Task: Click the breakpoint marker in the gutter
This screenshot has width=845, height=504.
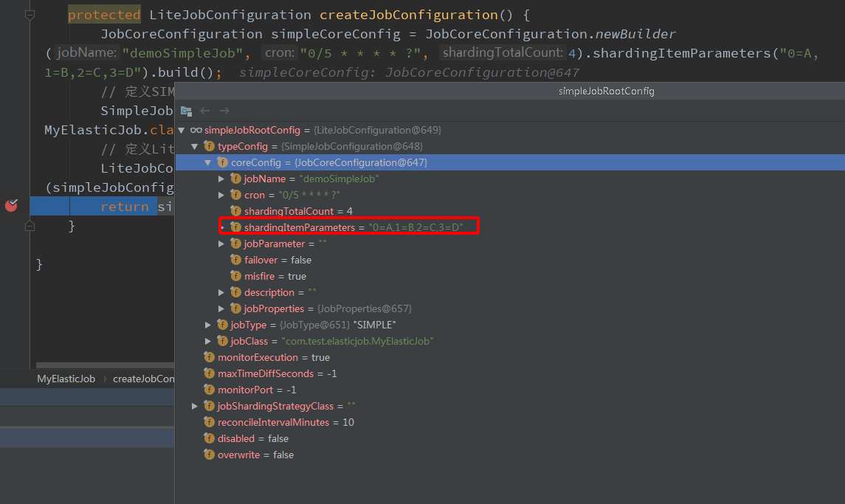Action: point(11,205)
